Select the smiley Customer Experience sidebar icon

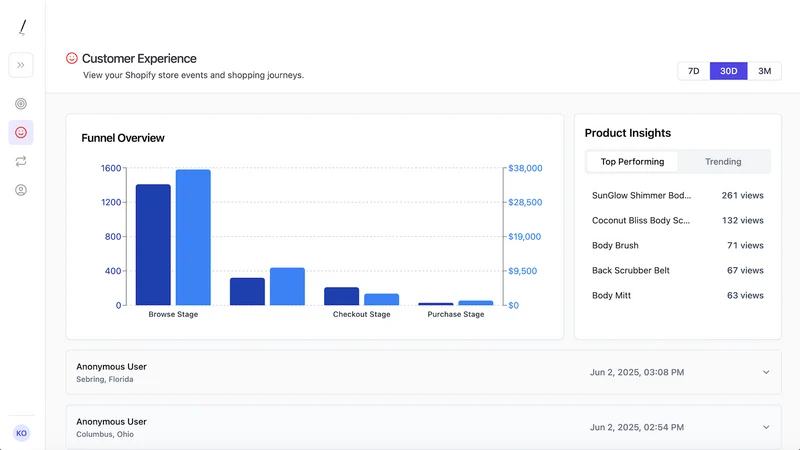(x=21, y=133)
